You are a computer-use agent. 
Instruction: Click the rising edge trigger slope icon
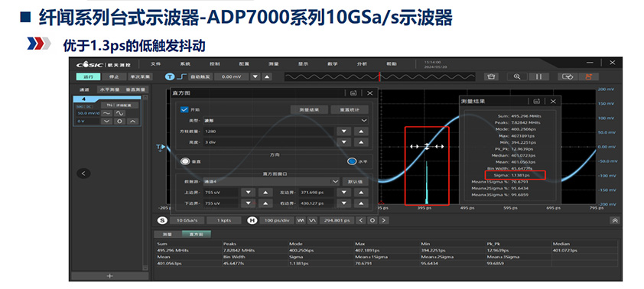tap(182, 76)
